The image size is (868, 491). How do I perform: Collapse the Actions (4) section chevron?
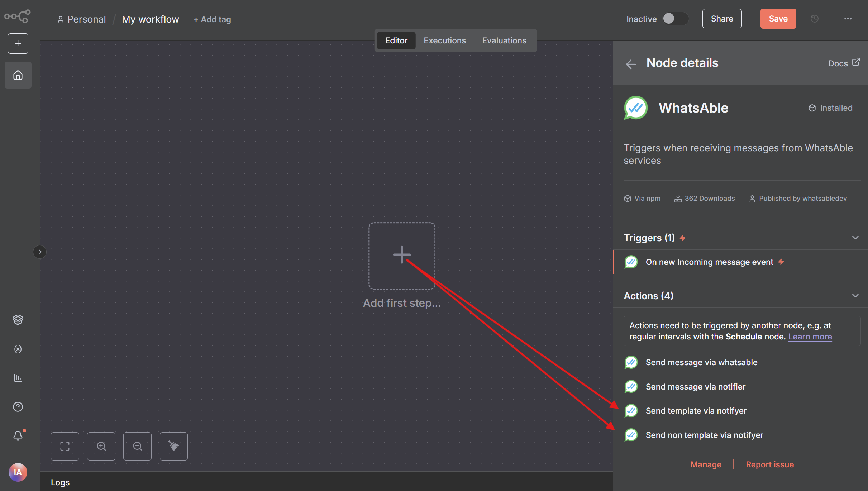(x=855, y=296)
